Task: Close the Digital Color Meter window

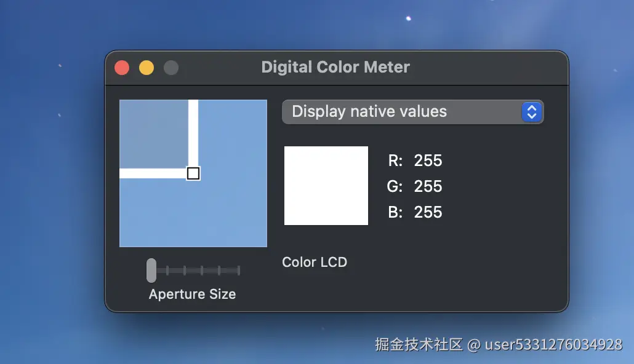Action: [x=122, y=68]
